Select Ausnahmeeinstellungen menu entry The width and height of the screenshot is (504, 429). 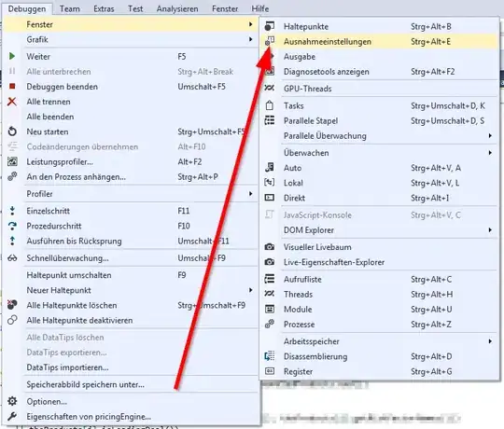(379, 41)
